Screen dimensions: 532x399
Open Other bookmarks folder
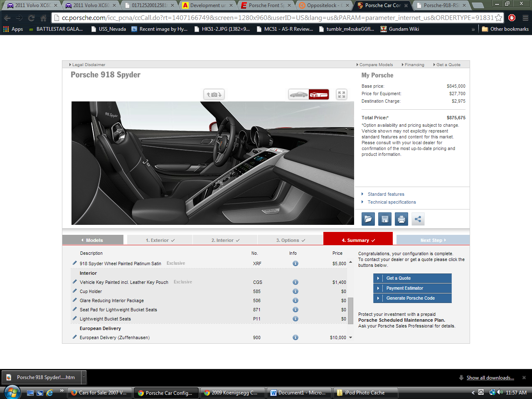click(505, 29)
